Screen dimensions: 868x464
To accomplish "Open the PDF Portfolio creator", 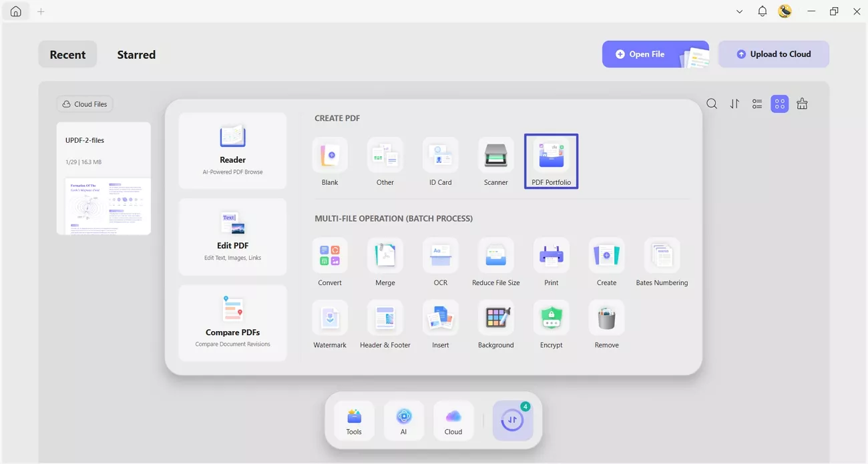I will (552, 162).
